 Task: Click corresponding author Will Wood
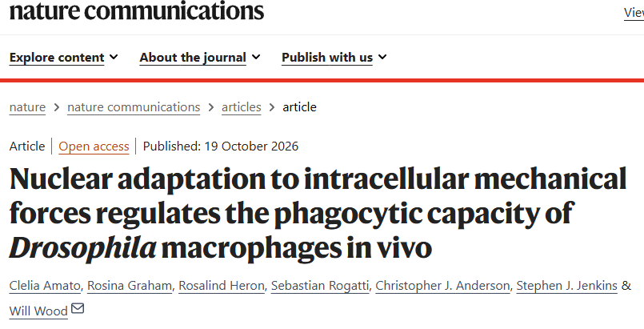(38, 311)
